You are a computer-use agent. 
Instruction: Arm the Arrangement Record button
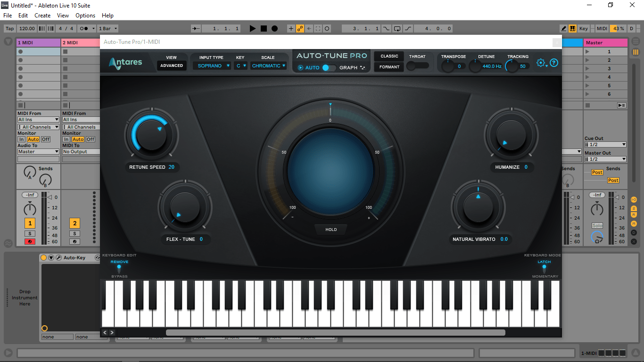[274, 29]
